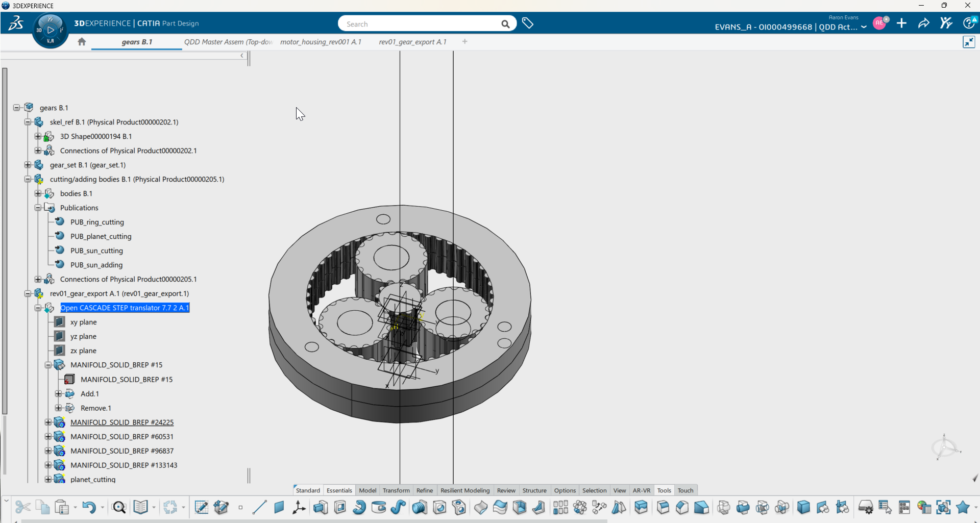
Task: Activate the Pad extrude tool
Action: pos(321,507)
